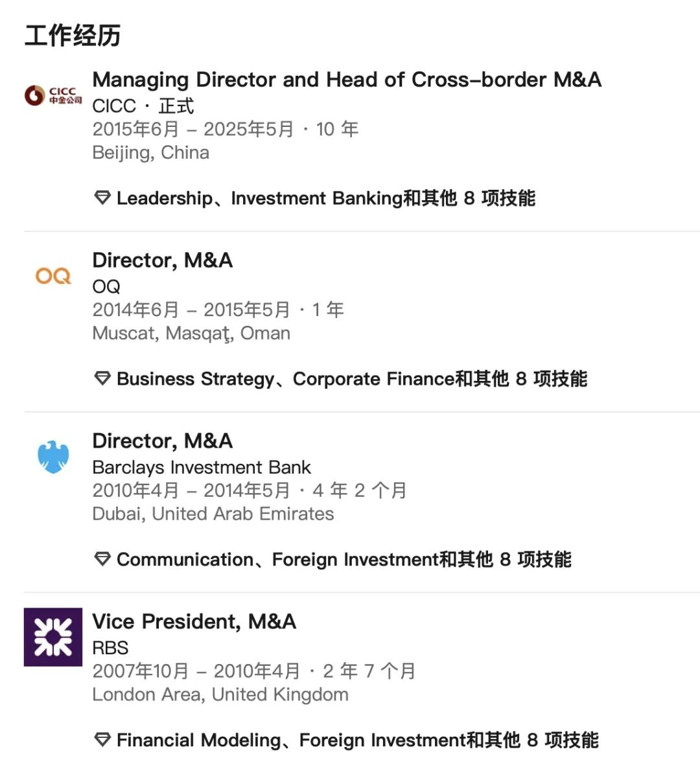
Task: Open the Director, M&A role at OQ
Action: (162, 260)
